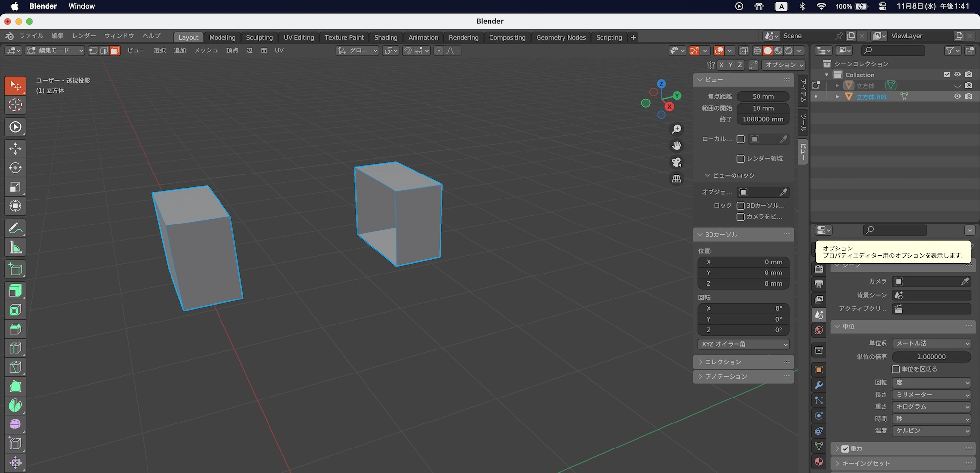Viewport: 980px width, 473px height.
Task: Toggle the 重力 gravity checkbox
Action: 845,449
